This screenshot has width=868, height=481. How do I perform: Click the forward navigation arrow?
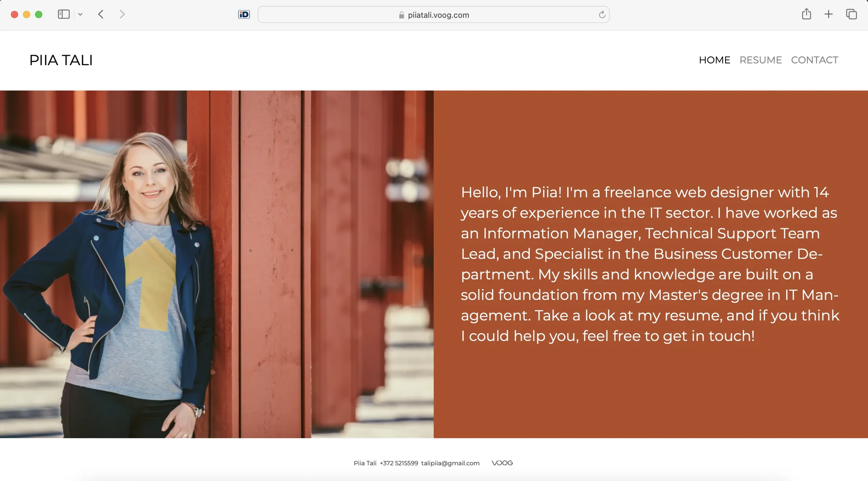(122, 14)
